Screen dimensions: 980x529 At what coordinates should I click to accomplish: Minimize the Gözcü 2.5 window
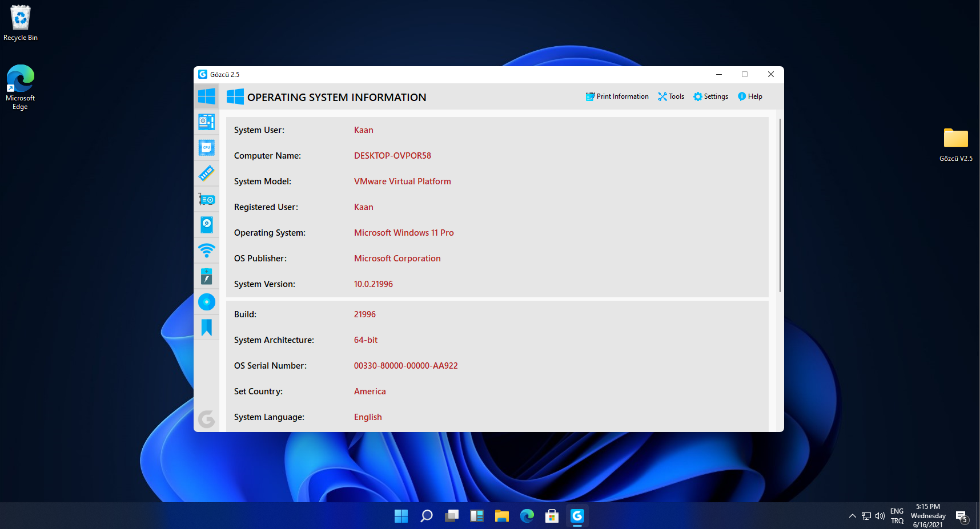pos(719,74)
